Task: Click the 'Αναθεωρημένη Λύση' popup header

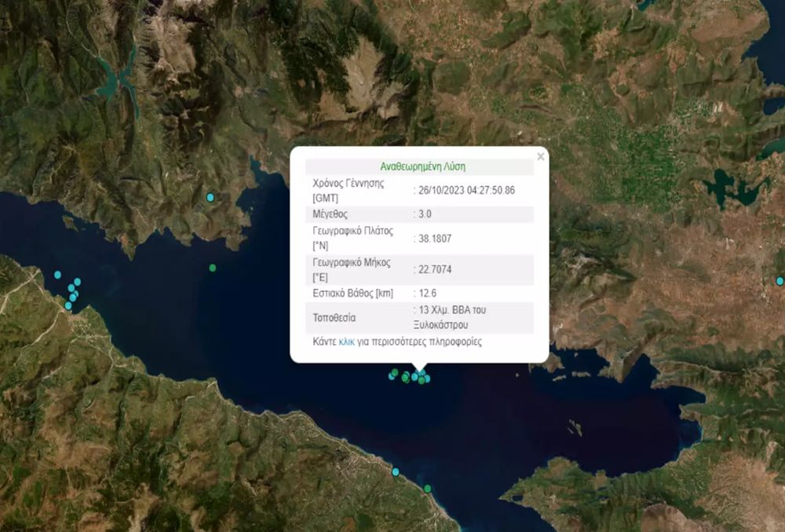Action: 423,167
